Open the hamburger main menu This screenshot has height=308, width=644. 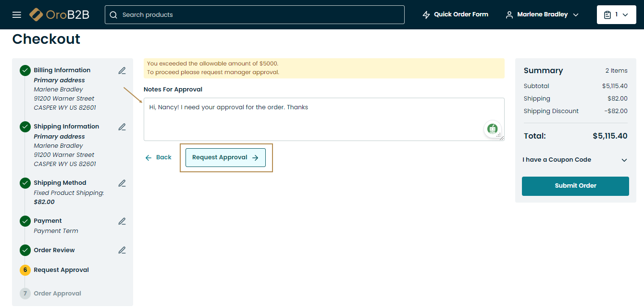(17, 14)
